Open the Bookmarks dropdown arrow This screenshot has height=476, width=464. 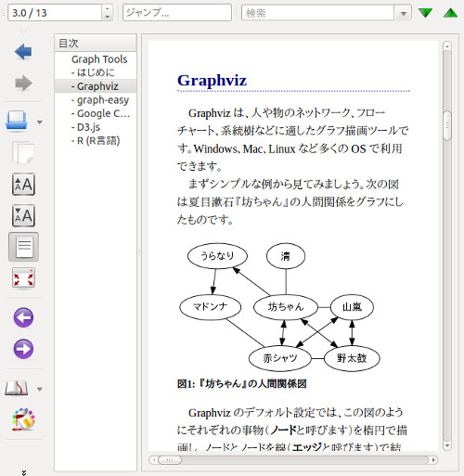39,389
